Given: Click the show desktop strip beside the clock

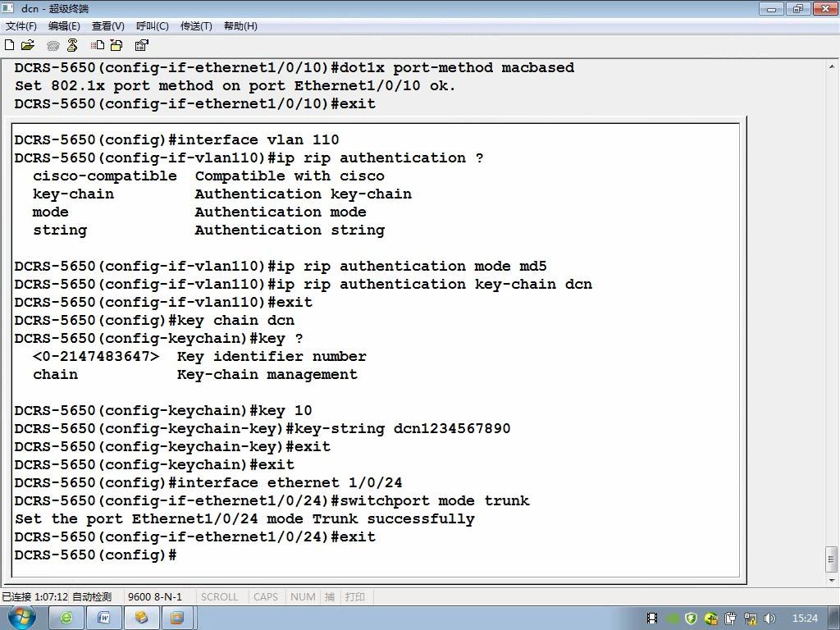Looking at the screenshot, I should coord(835,619).
